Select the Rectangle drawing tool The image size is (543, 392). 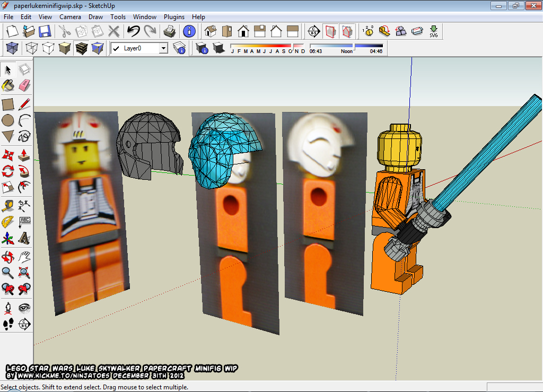[x=8, y=104]
